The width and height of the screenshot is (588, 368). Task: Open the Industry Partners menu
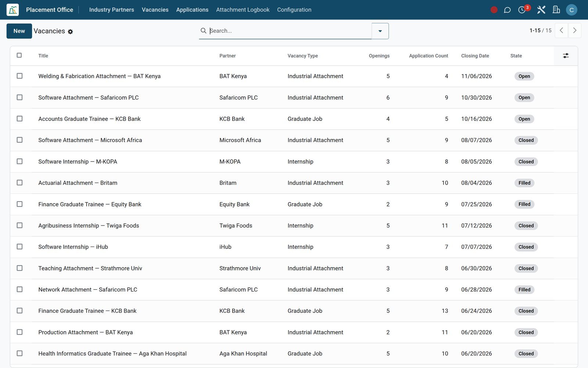[111, 10]
